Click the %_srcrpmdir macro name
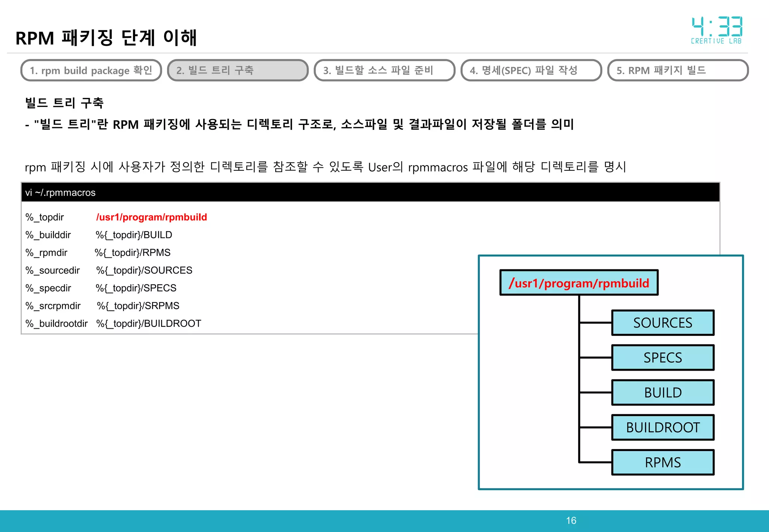This screenshot has height=532, width=769. (53, 306)
